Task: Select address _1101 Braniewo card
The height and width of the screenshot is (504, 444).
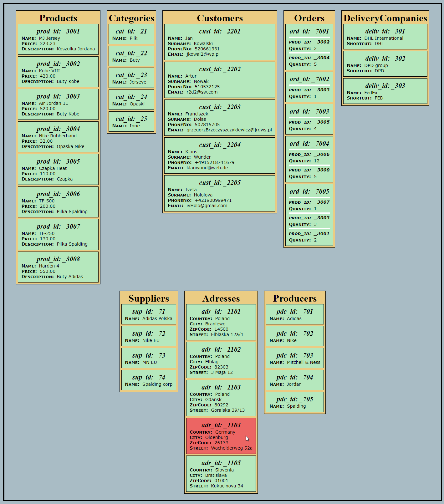Action: 221,322
